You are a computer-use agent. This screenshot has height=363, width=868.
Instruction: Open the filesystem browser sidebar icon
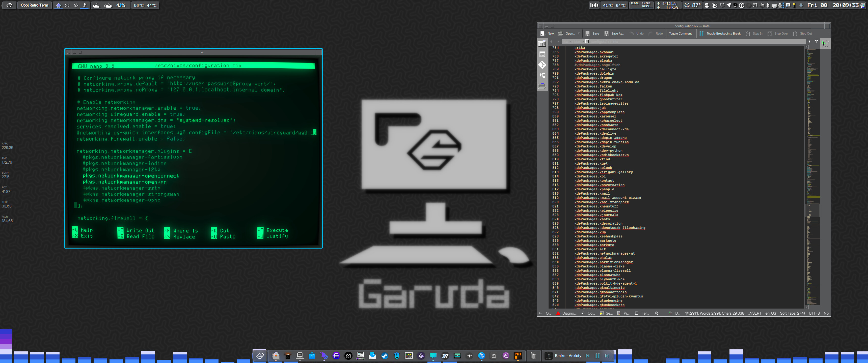(542, 86)
